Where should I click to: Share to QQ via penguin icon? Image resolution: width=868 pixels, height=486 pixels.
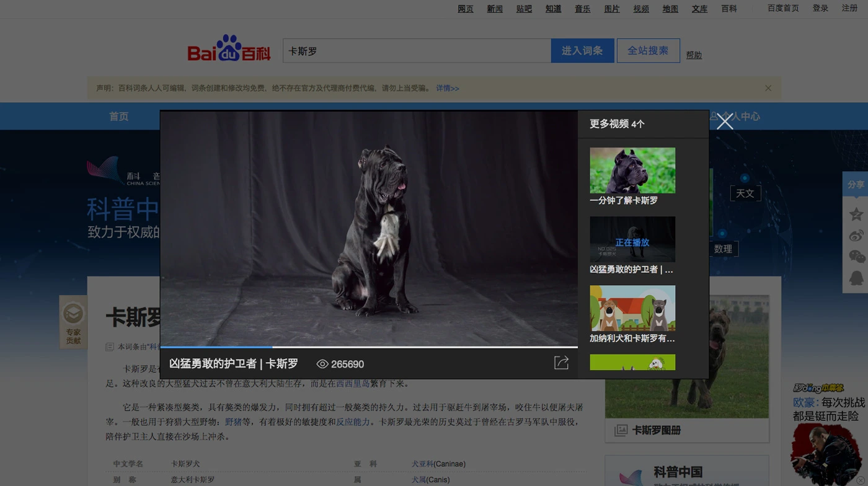pyautogui.click(x=856, y=278)
